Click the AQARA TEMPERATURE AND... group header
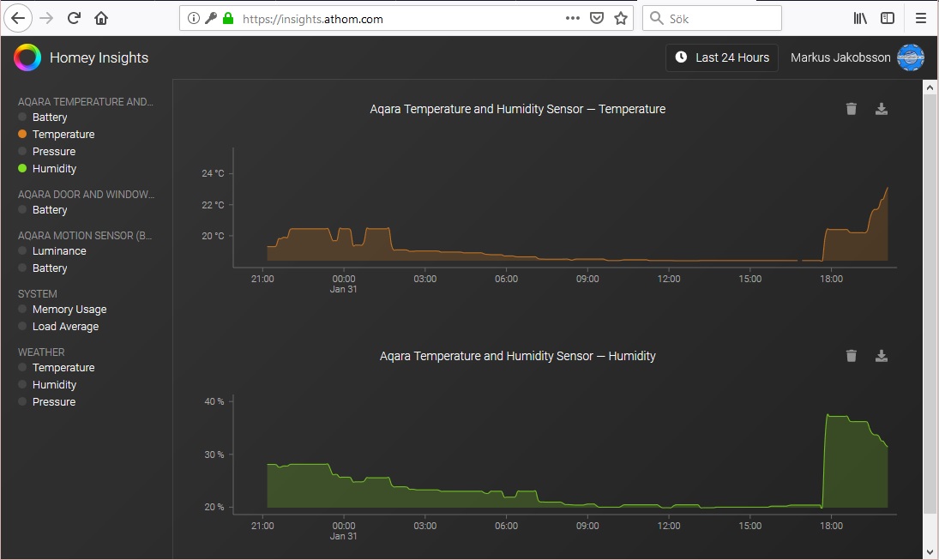 [x=86, y=102]
